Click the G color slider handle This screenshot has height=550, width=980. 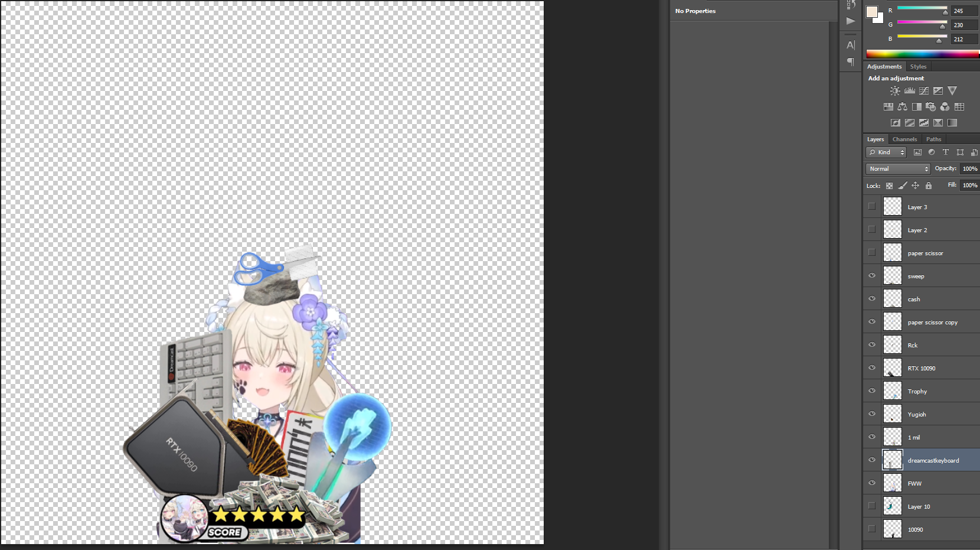(x=942, y=26)
